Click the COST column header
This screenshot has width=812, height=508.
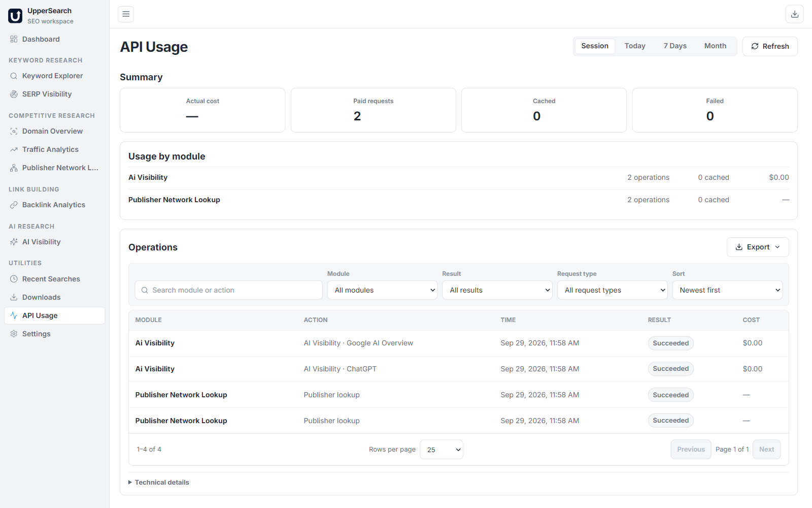(751, 320)
